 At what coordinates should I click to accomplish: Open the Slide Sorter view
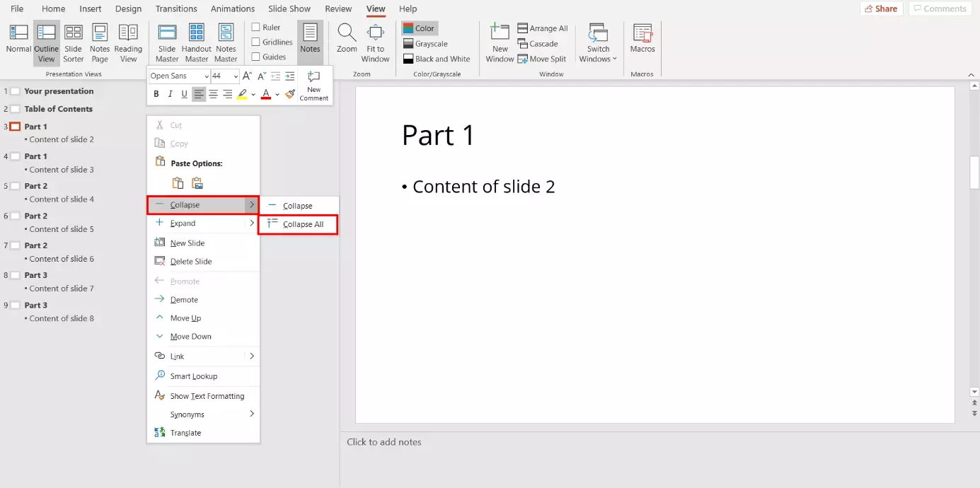coord(73,42)
